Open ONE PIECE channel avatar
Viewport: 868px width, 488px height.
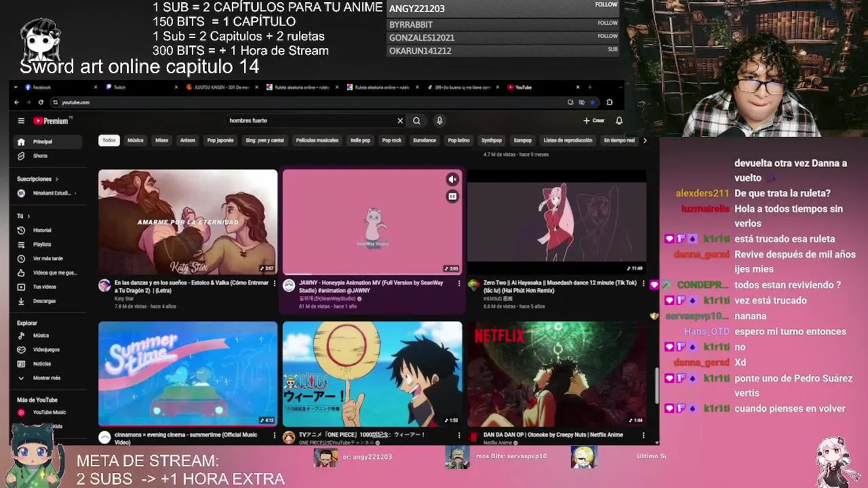(289, 437)
